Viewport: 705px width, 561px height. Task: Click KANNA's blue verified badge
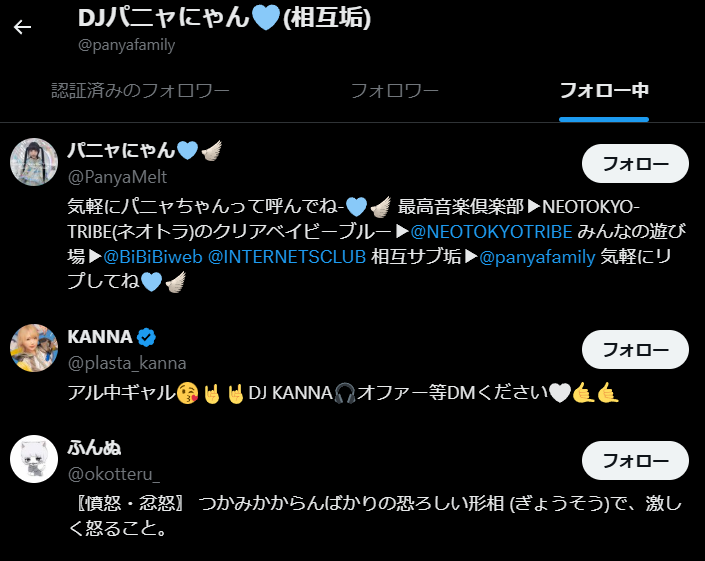click(146, 337)
